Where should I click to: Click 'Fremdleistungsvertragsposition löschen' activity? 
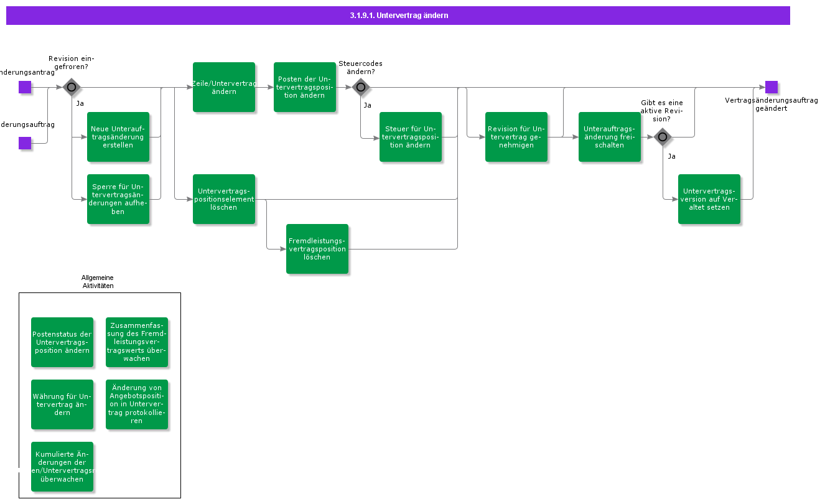[317, 249]
